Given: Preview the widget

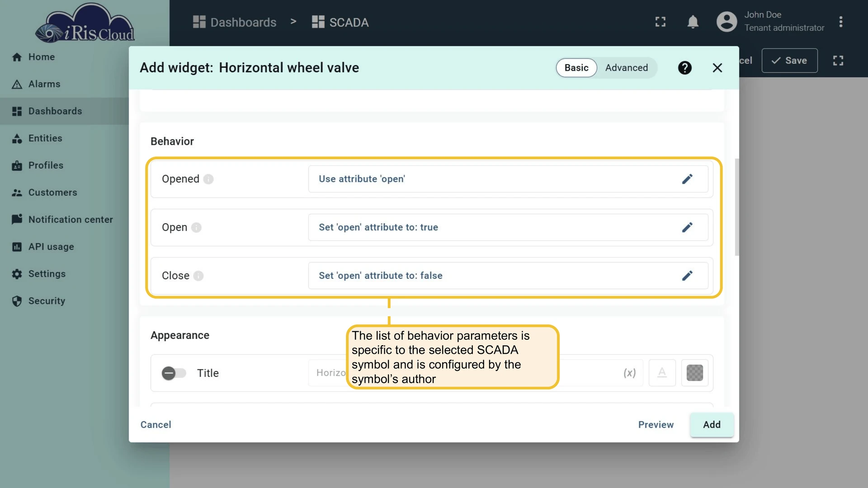Looking at the screenshot, I should pyautogui.click(x=656, y=425).
